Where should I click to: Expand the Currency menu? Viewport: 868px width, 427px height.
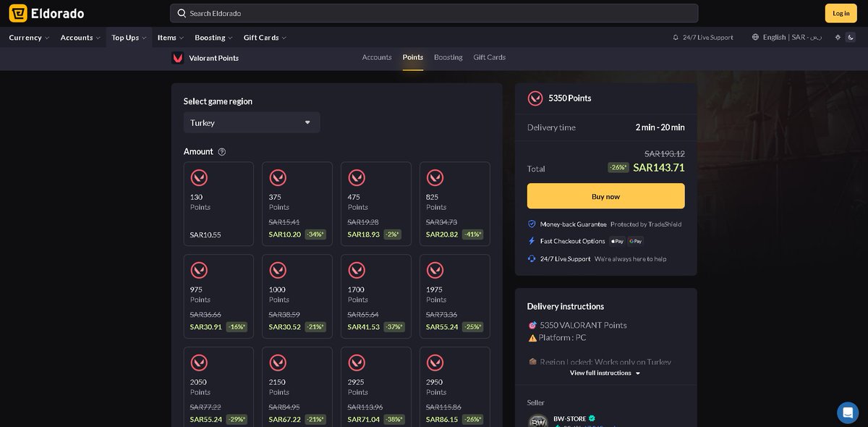point(29,38)
